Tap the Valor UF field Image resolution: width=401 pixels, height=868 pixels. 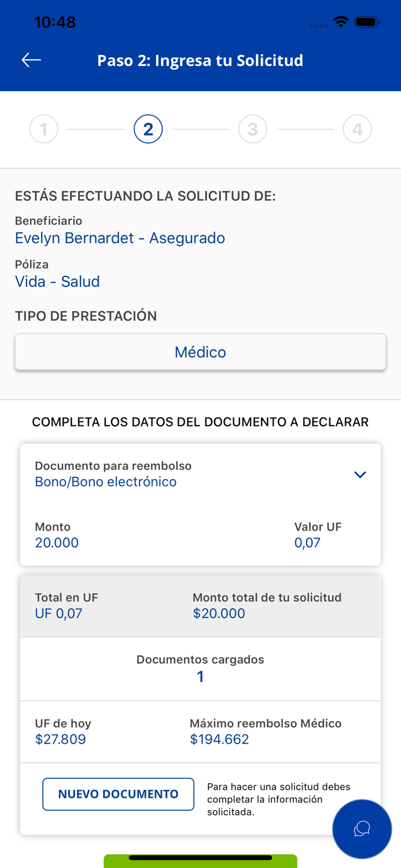[307, 542]
